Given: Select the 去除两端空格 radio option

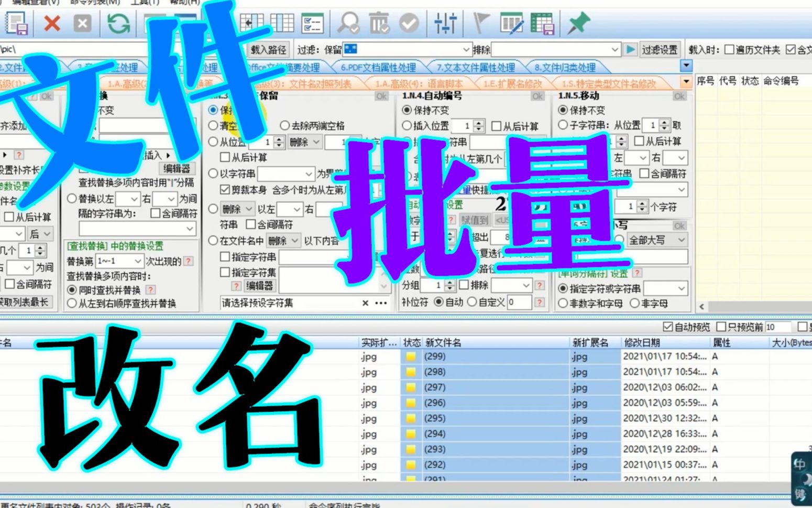Looking at the screenshot, I should (284, 126).
